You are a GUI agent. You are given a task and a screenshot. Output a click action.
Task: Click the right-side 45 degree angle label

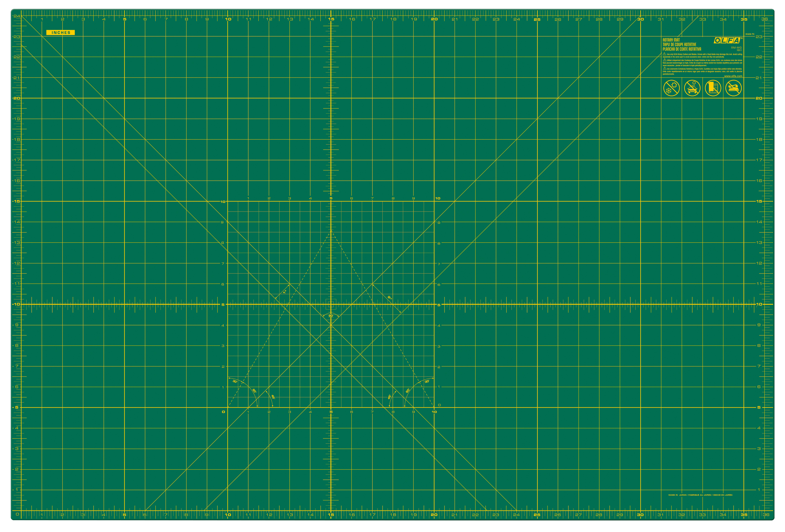pyautogui.click(x=389, y=397)
